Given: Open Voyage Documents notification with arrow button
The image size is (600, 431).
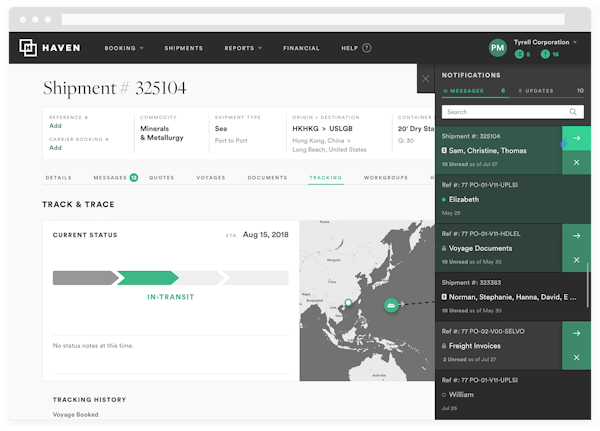Looking at the screenshot, I should pyautogui.click(x=577, y=236).
